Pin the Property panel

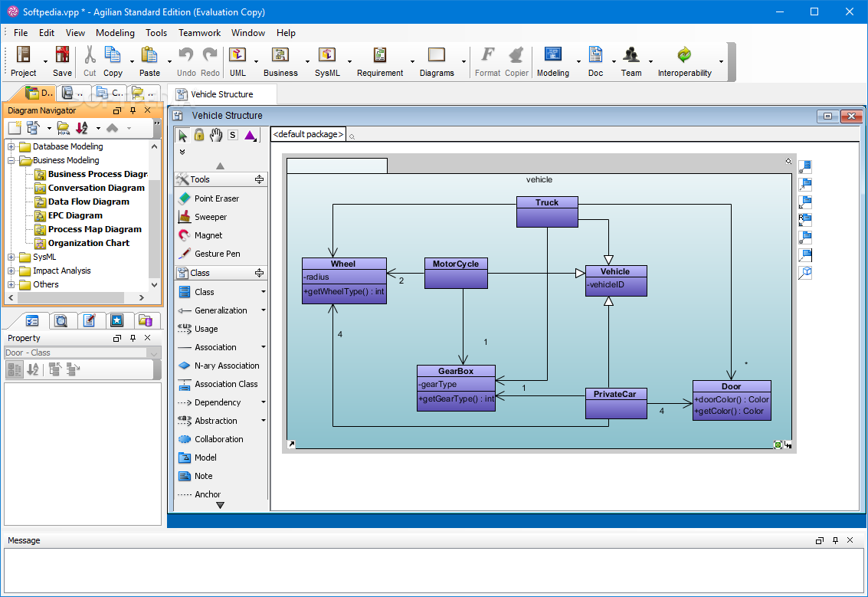click(x=133, y=338)
